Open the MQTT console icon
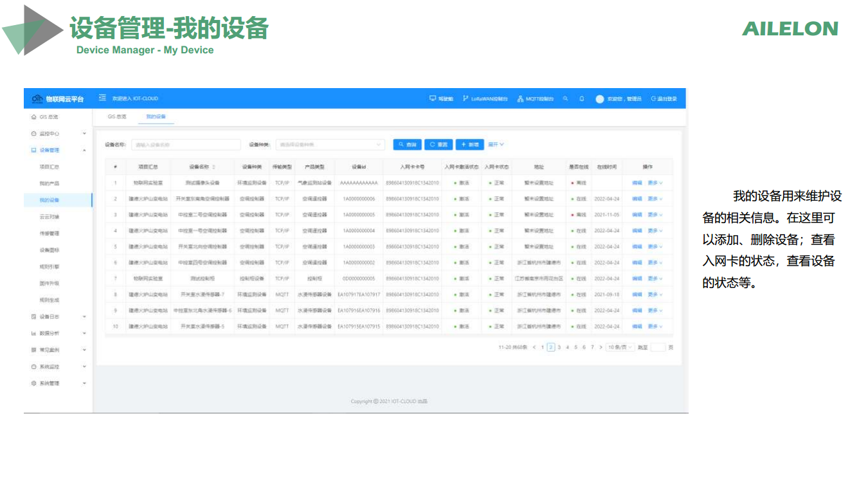 tap(521, 99)
